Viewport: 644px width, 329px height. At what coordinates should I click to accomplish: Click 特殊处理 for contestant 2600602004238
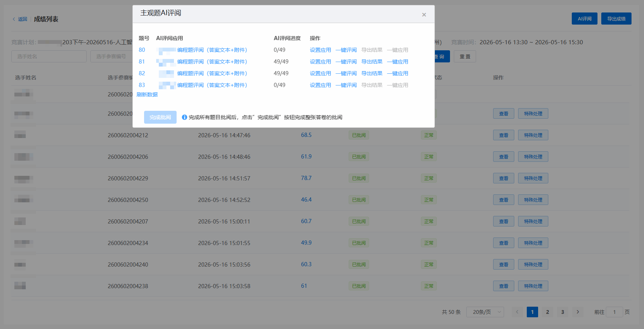(x=533, y=286)
